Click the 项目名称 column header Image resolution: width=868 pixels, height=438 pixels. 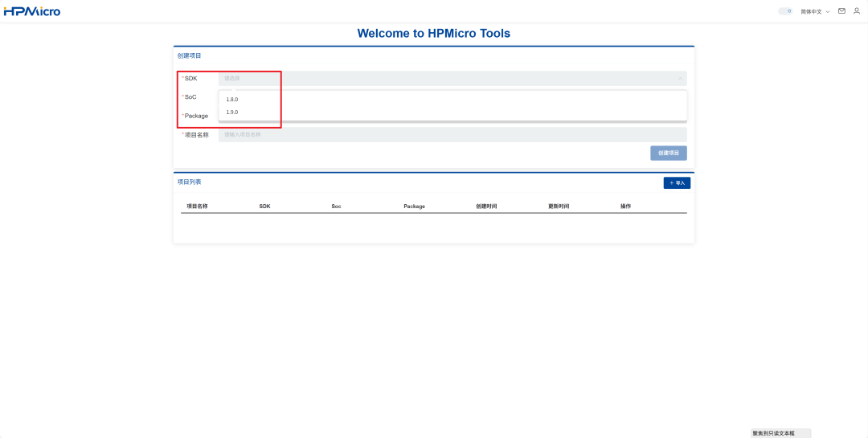(197, 206)
